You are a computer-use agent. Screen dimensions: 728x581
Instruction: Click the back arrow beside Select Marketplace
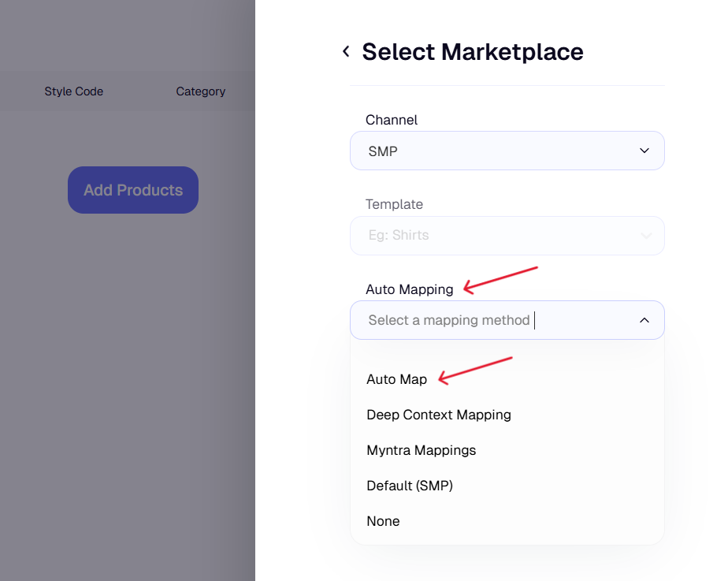346,52
